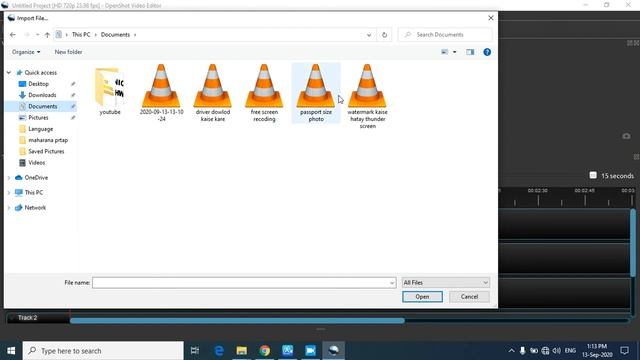Select Track 2 label in OpenShot
The width and height of the screenshot is (640, 360).
pyautogui.click(x=27, y=318)
